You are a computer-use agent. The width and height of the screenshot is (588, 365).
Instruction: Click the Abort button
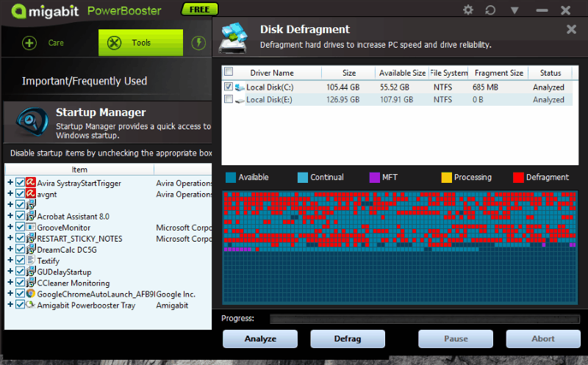pos(543,339)
